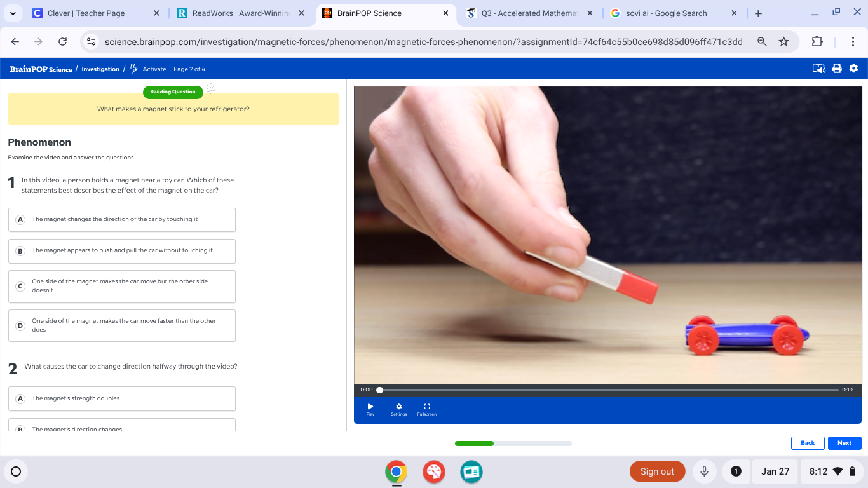Open the Chrome three-dot menu
This screenshot has width=868, height=488.
853,42
